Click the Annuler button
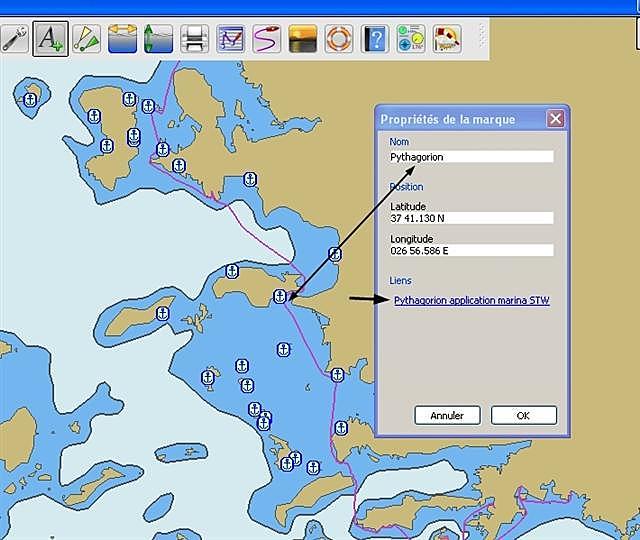Image resolution: width=640 pixels, height=540 pixels. pyautogui.click(x=447, y=416)
